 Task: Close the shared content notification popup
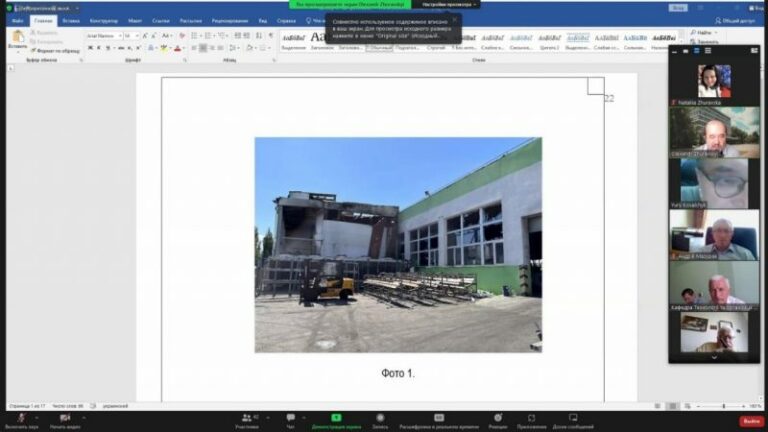[x=455, y=18]
